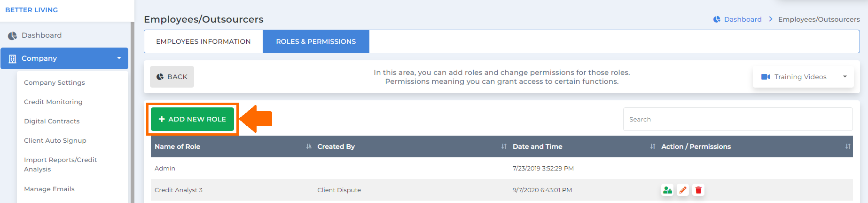The width and height of the screenshot is (868, 203).
Task: Open permissions icon for Credit Analyst 3
Action: point(667,190)
